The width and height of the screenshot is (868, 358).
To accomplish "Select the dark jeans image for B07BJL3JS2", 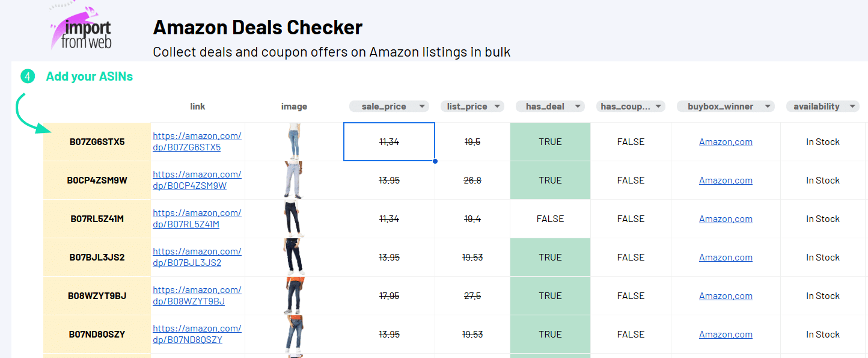I will pos(294,258).
